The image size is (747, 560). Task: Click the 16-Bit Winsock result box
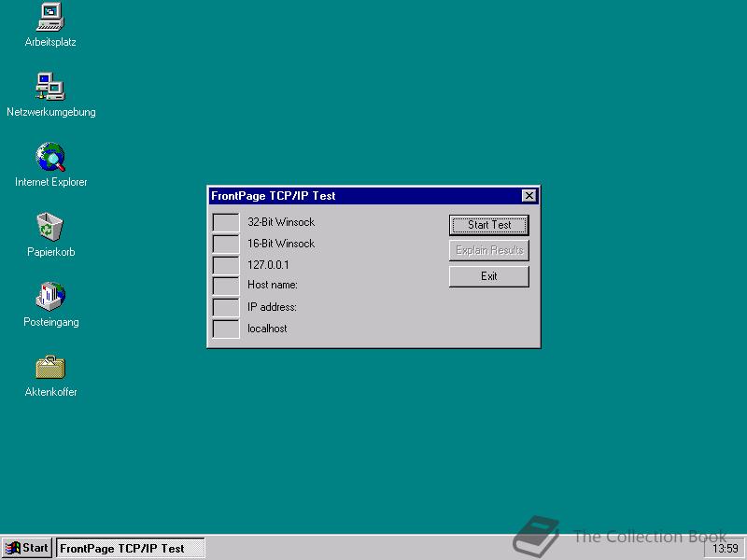(226, 244)
